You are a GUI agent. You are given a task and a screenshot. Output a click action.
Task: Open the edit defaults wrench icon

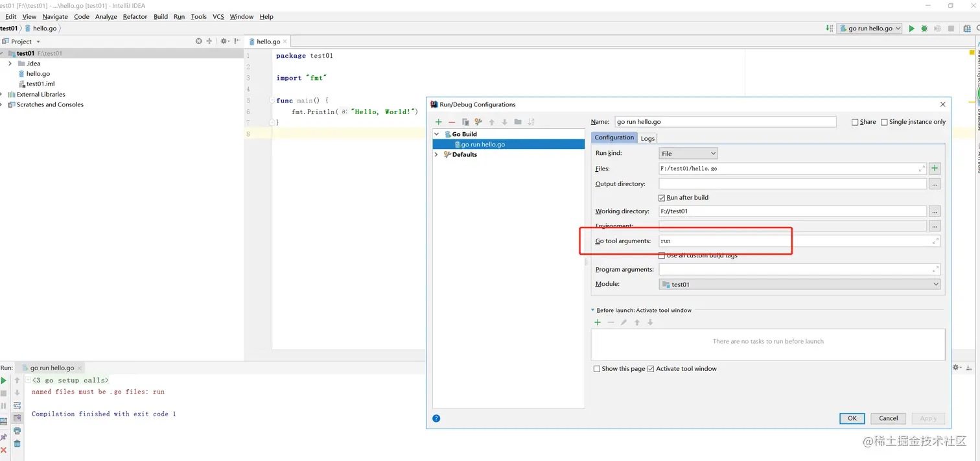(x=478, y=122)
